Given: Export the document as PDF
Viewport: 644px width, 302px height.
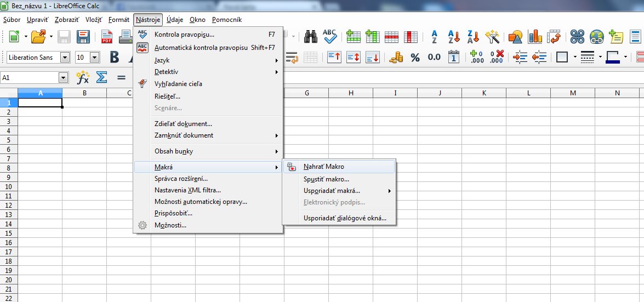Looking at the screenshot, I should click(x=107, y=37).
